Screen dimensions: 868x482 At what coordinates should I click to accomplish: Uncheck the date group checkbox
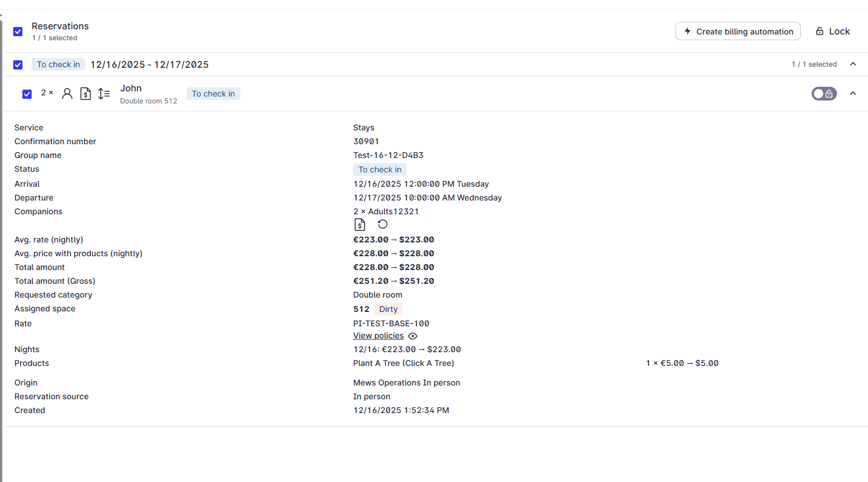point(17,64)
